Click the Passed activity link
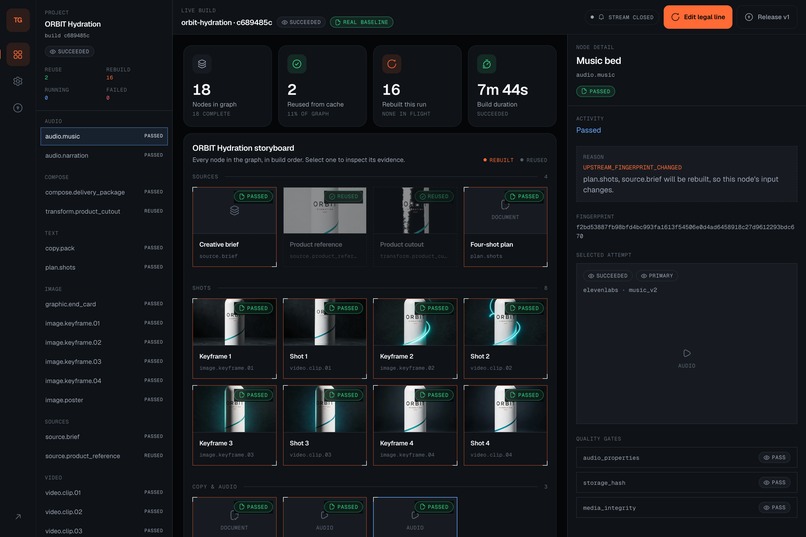The image size is (806, 537). [x=589, y=130]
